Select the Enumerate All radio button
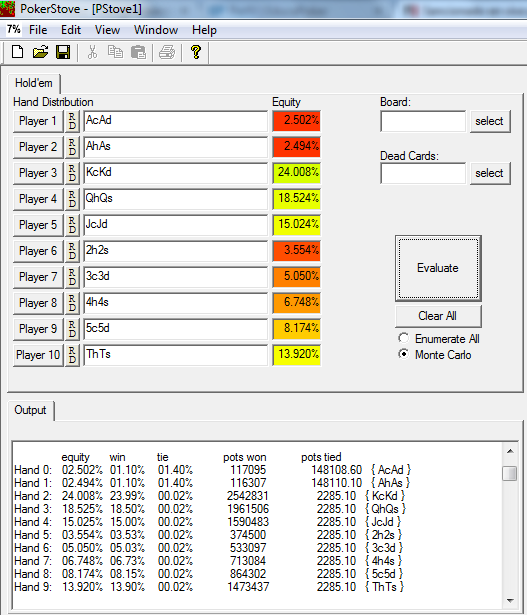 coord(403,338)
